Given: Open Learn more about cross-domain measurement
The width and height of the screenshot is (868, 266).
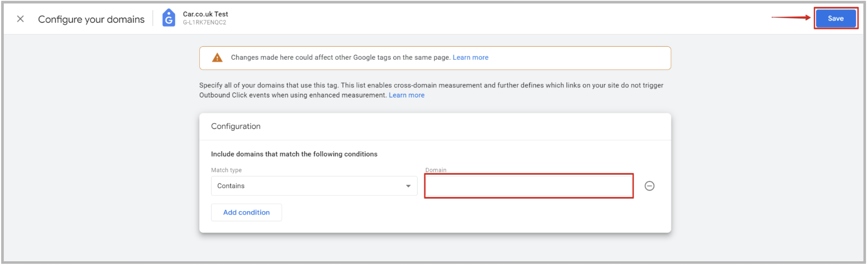Looking at the screenshot, I should tap(407, 95).
